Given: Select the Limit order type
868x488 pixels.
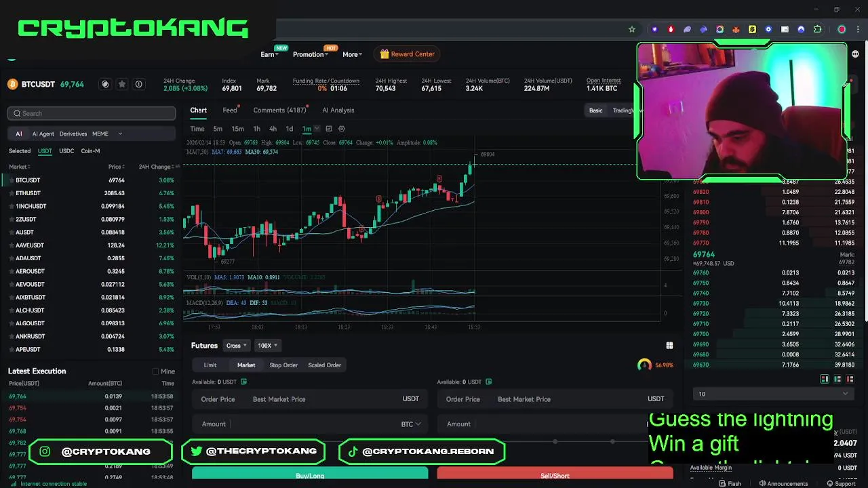Looking at the screenshot, I should (210, 365).
